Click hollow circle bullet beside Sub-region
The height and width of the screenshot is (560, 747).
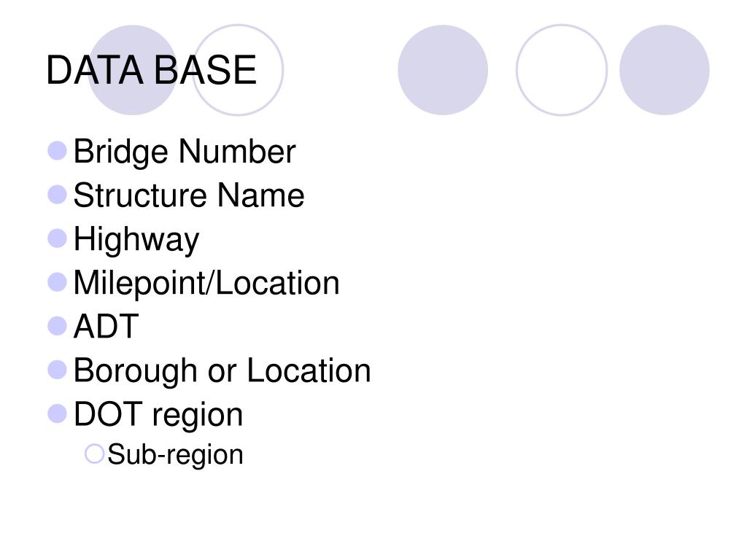(x=94, y=454)
